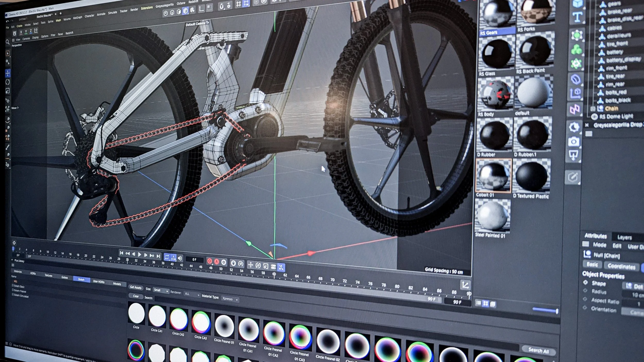Expand the Bokeh: Fresnel category
This screenshot has height=362, width=644.
(13, 290)
